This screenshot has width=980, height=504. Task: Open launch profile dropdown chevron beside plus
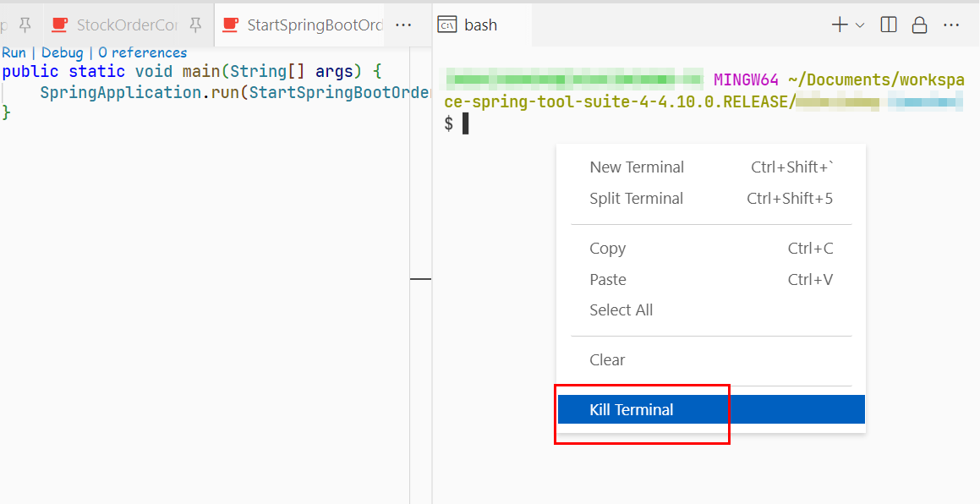tap(859, 25)
